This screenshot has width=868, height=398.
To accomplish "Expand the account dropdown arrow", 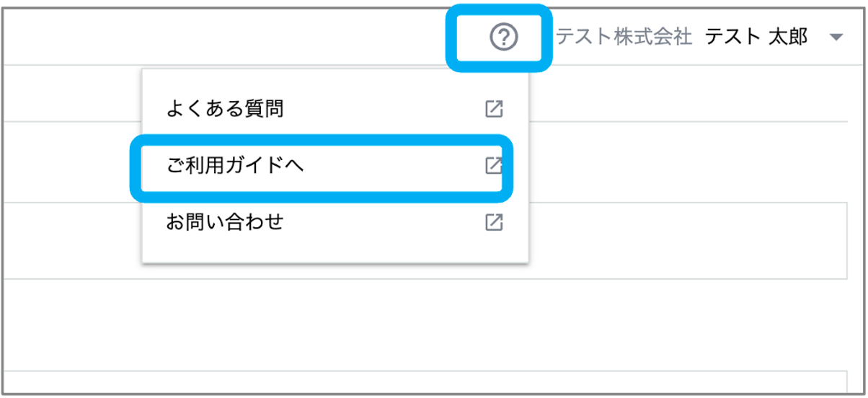I will point(836,37).
